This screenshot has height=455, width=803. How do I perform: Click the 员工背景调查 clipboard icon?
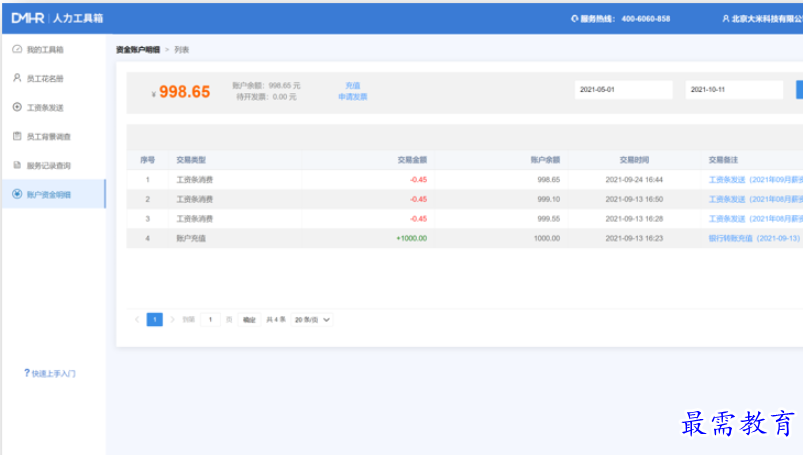[17, 136]
